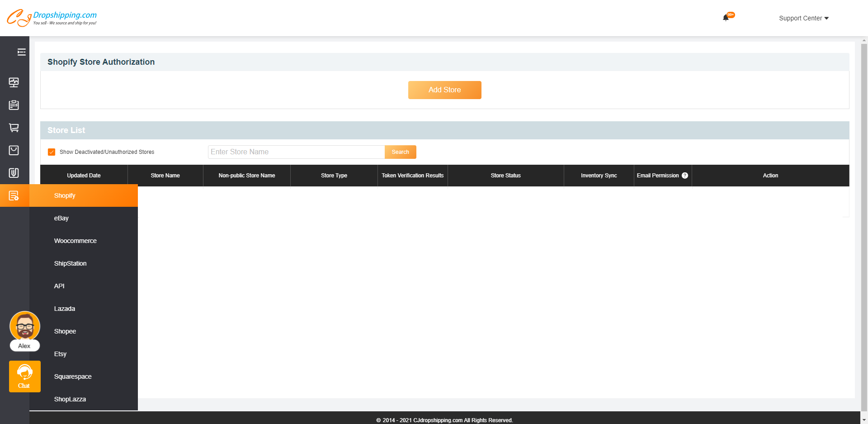Click the shopping cart sidebar icon
Screen dimensions: 868x424
pos(14,128)
